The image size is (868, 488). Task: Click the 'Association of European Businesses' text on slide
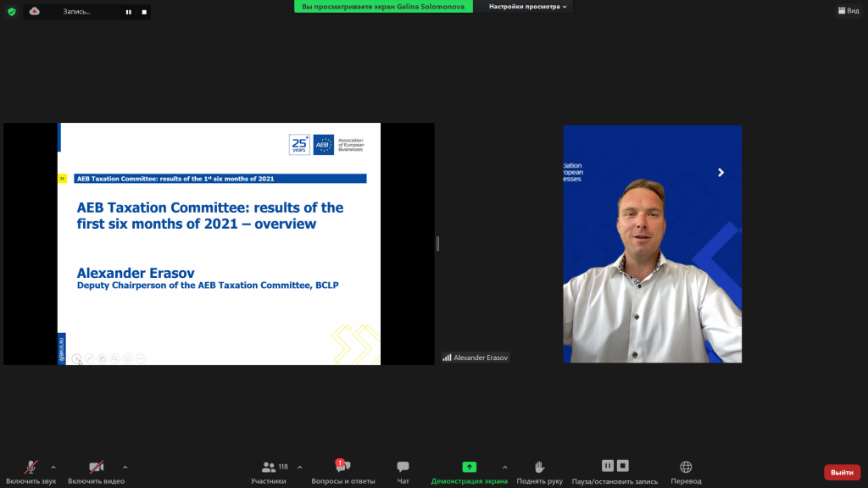351,145
